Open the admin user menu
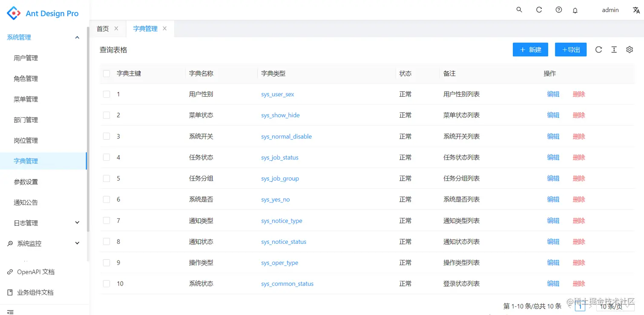The image size is (644, 315). [610, 10]
